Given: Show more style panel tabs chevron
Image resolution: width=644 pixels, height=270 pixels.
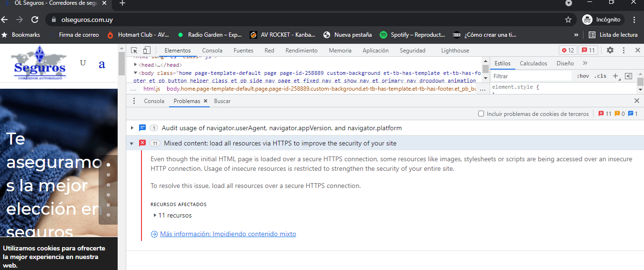Looking at the screenshot, I should click(585, 63).
